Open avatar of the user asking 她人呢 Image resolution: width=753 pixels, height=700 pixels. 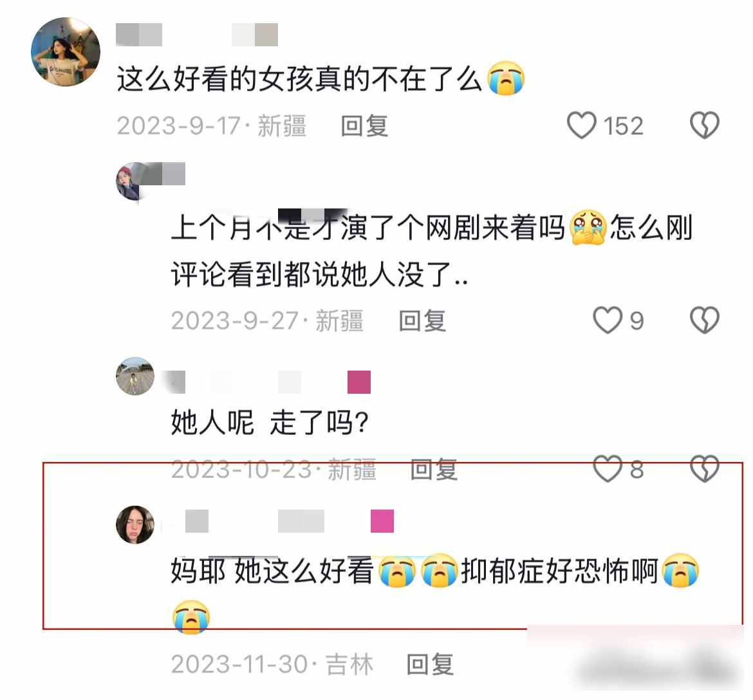pos(135,376)
